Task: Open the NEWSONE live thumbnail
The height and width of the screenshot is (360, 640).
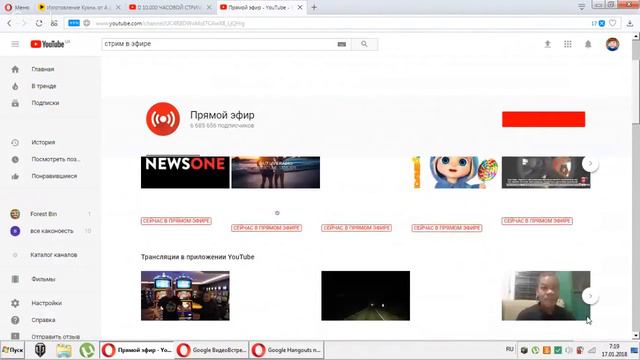Action: coord(185,172)
